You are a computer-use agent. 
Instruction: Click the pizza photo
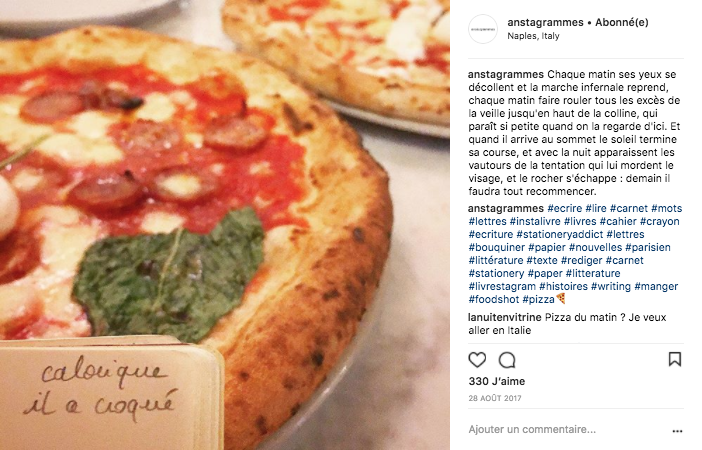[225, 225]
